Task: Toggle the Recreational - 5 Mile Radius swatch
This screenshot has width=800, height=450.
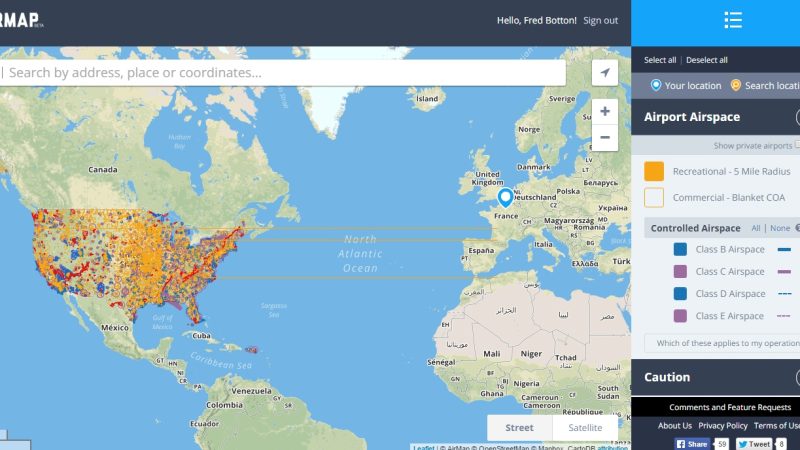Action: pyautogui.click(x=654, y=171)
